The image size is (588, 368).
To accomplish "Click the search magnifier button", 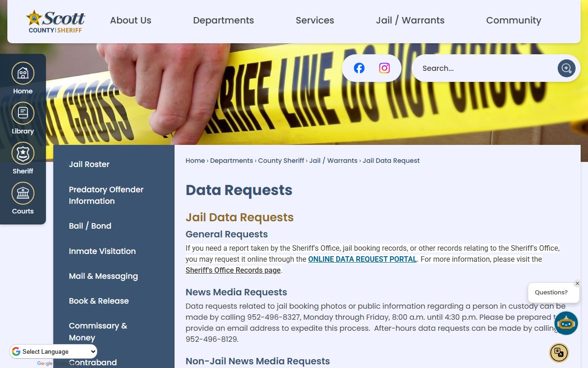I will (566, 68).
